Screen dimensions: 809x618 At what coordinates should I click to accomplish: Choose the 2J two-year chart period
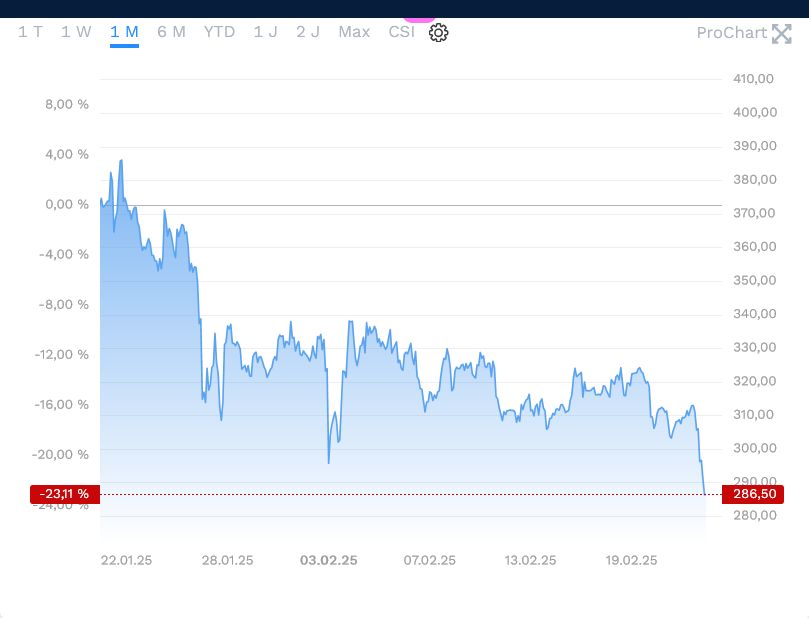pos(307,31)
